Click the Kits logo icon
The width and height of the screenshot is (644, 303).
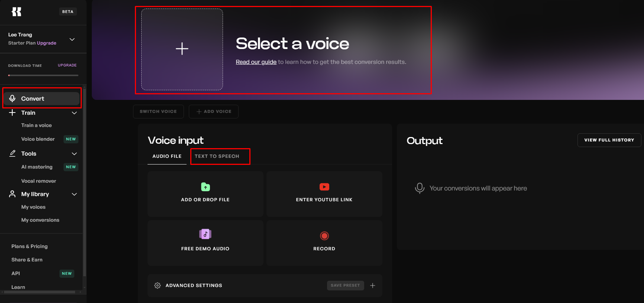coord(16,12)
